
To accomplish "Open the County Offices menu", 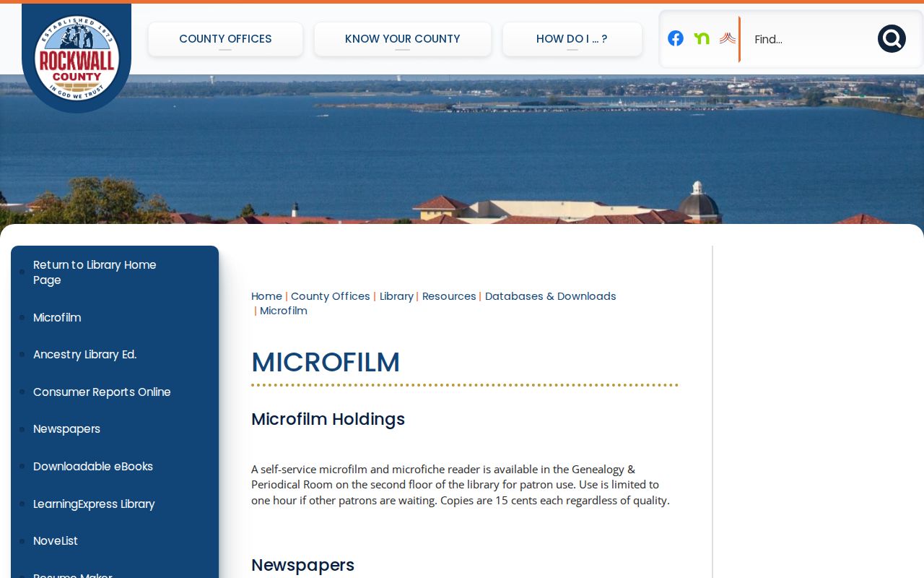I will pos(225,39).
